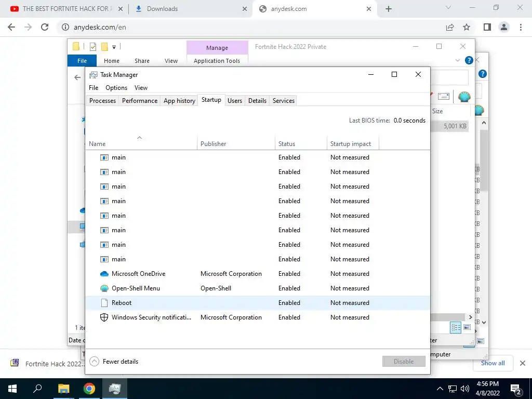Viewport: 532px width, 399px height.
Task: Click the Open-Shell Menu shell icon
Action: [104, 288]
